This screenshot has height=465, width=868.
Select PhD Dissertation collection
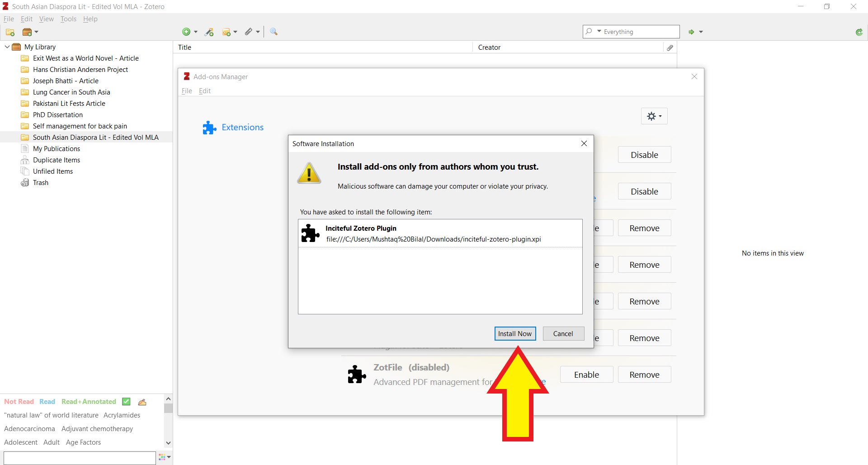(57, 115)
